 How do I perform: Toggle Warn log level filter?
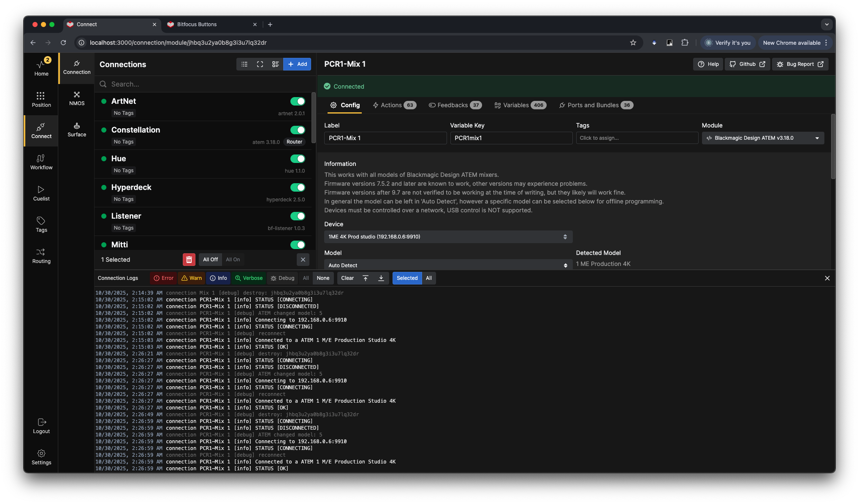tap(192, 278)
